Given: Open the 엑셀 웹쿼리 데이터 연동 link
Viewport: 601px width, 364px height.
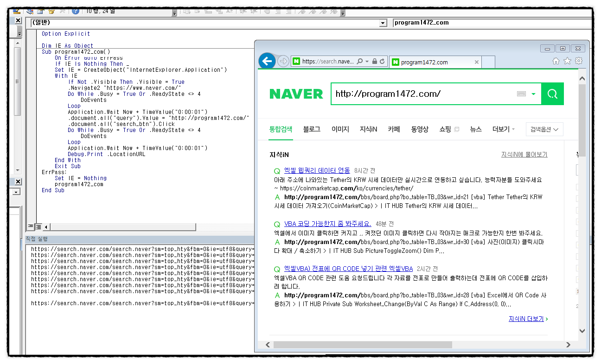Looking at the screenshot, I should coord(317,170).
